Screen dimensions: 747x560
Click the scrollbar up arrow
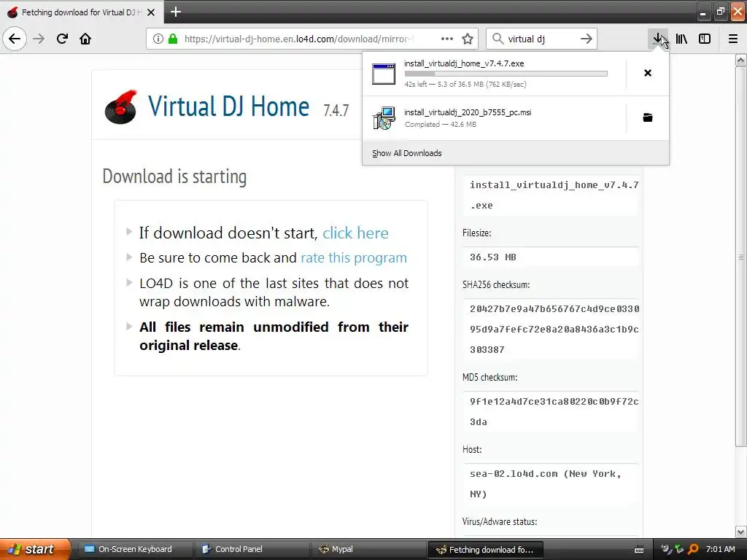pos(741,60)
